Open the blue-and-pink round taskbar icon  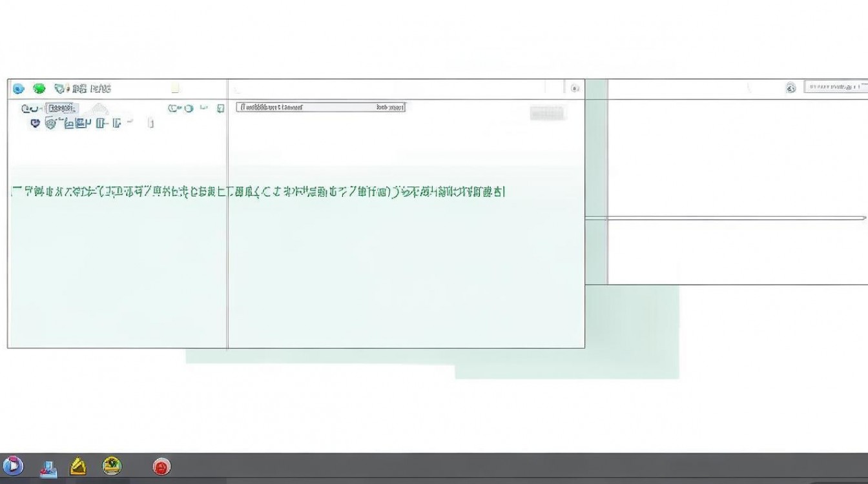[12, 465]
